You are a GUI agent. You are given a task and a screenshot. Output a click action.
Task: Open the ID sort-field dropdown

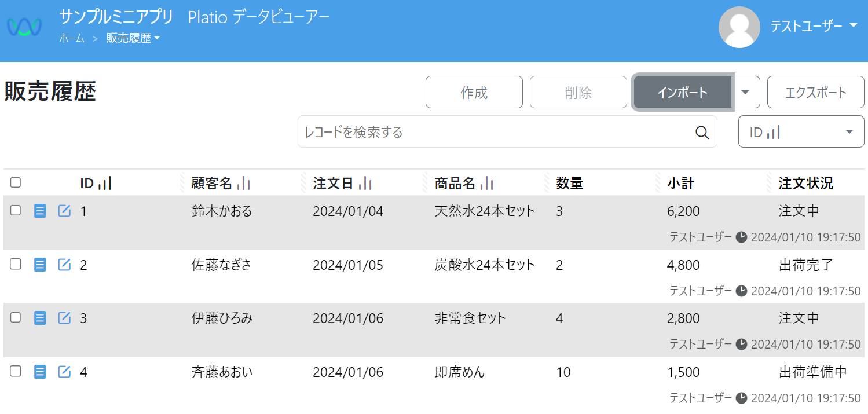pyautogui.click(x=801, y=132)
